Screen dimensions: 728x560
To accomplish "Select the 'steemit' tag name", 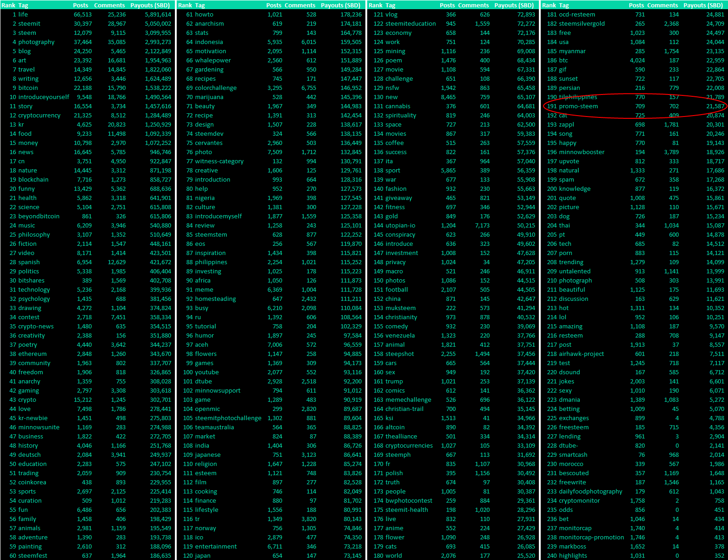I will pyautogui.click(x=29, y=23).
